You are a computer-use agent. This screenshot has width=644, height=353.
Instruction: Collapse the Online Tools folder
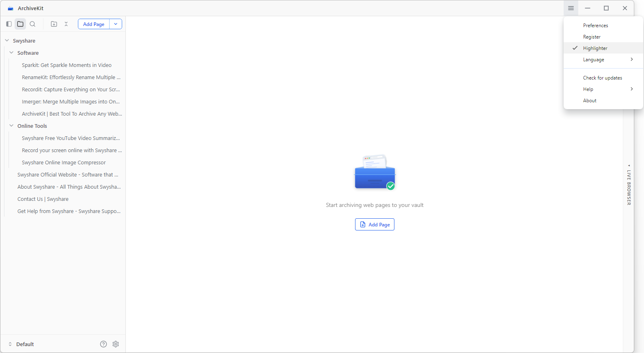(x=11, y=126)
